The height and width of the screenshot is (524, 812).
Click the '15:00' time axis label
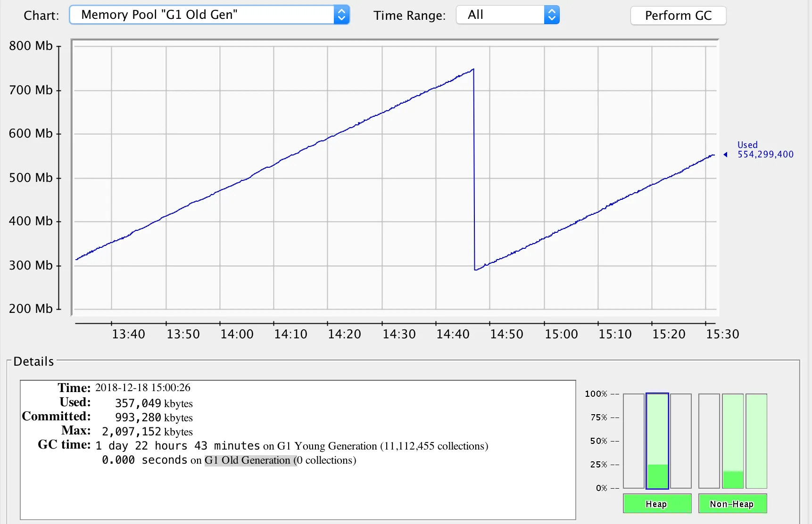(x=562, y=334)
